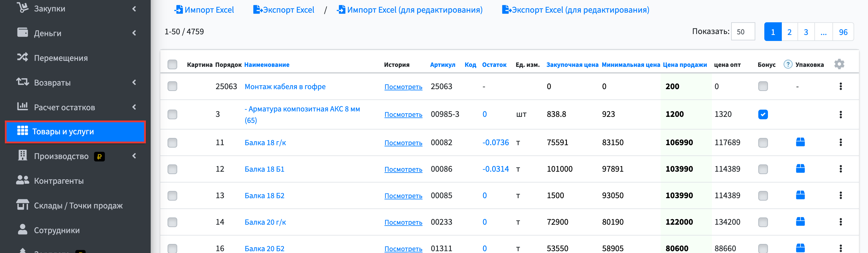
Task: Go to page 3 of the list
Action: click(x=806, y=32)
